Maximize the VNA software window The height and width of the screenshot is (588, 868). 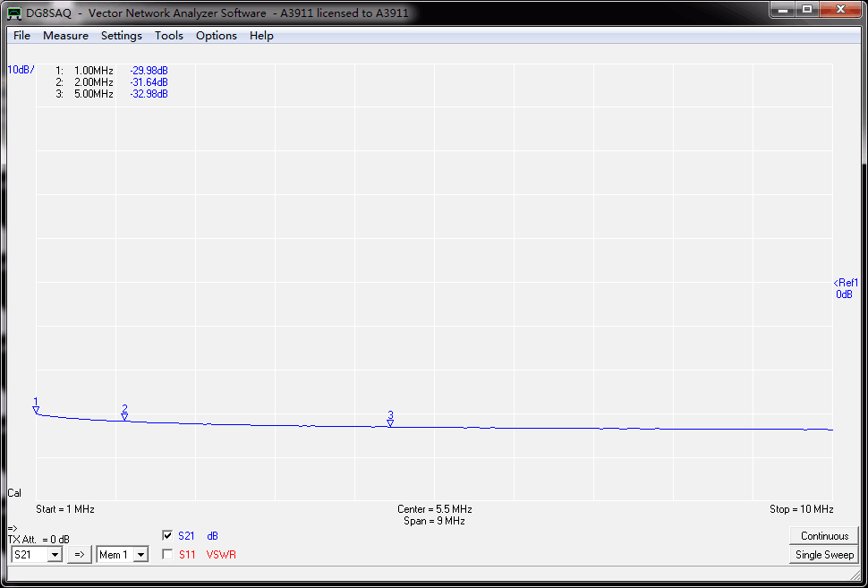pos(806,10)
